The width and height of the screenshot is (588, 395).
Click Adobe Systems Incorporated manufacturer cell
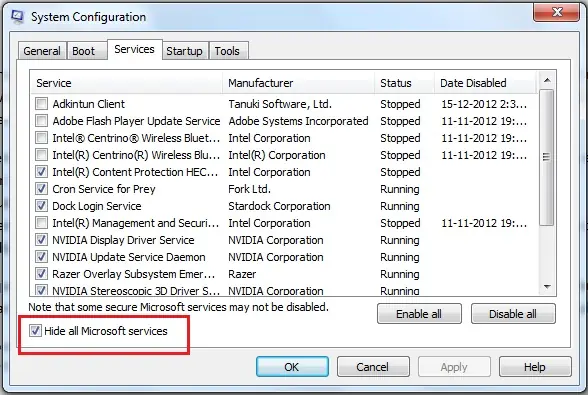[298, 121]
